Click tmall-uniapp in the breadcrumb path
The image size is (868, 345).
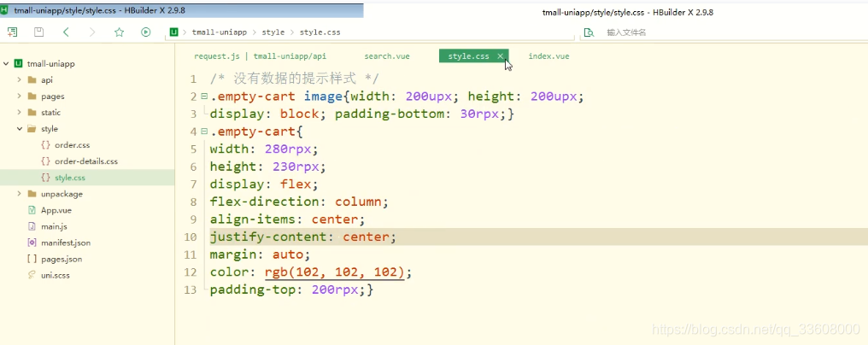[220, 32]
